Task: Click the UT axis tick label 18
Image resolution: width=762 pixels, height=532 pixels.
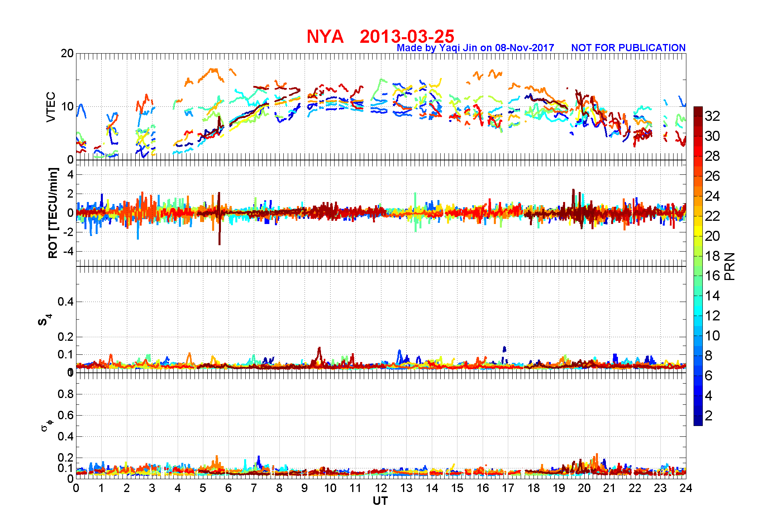Action: (x=533, y=488)
